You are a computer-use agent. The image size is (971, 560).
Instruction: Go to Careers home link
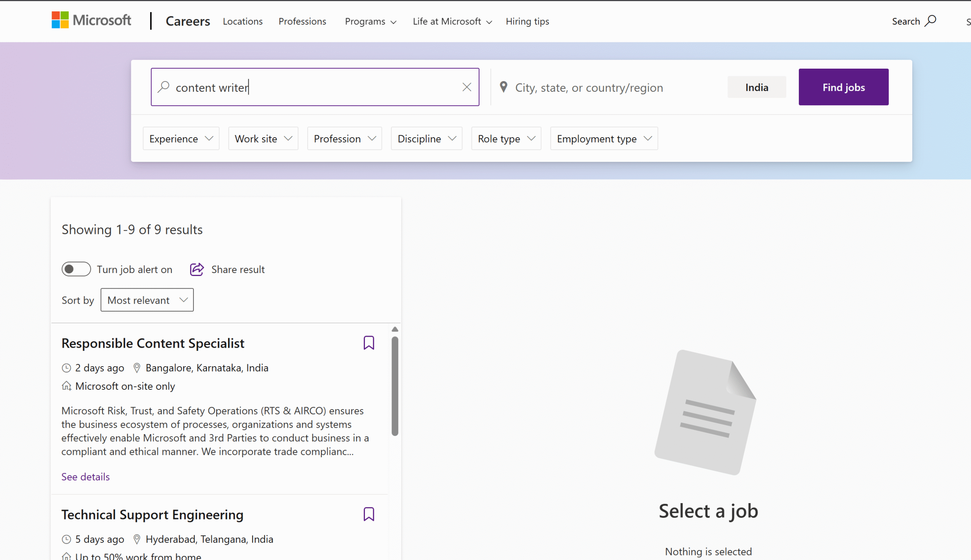coord(188,21)
